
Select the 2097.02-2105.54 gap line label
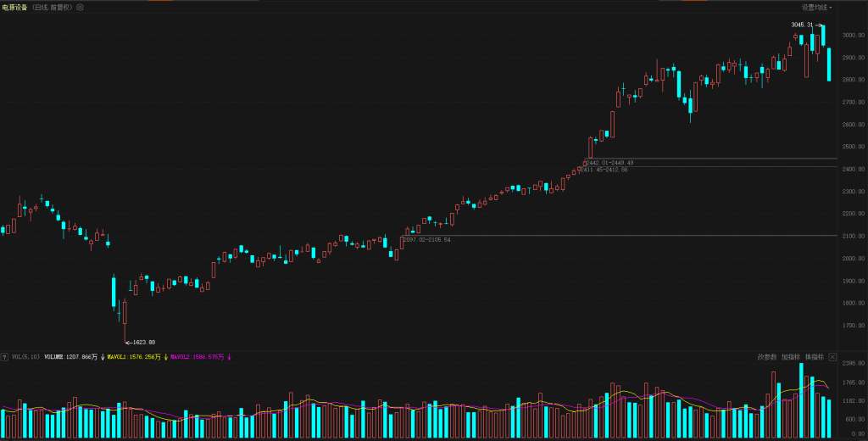(x=426, y=240)
